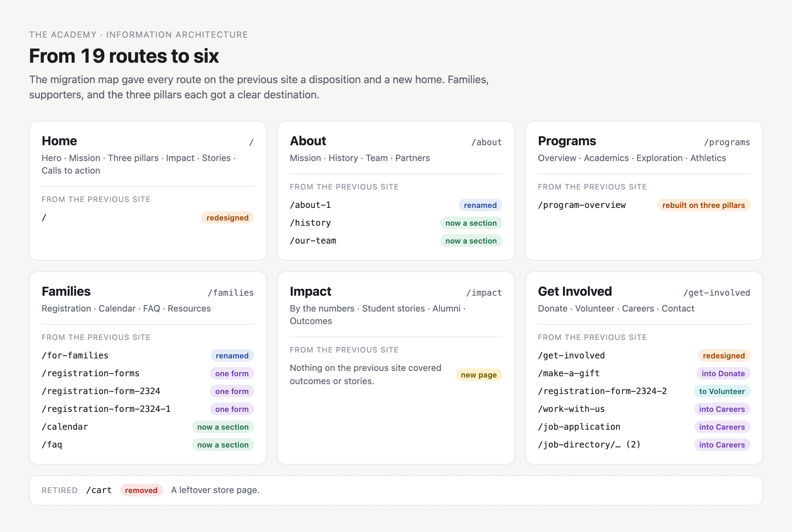Screen dimensions: 792x532
Task: Click the /cart retired route
Action: pos(99,490)
